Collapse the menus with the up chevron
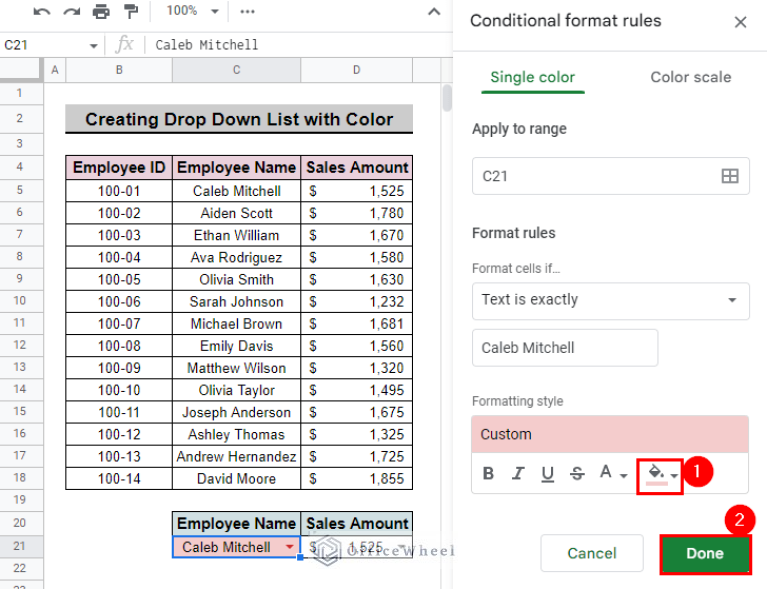This screenshot has width=767, height=589. 434,11
